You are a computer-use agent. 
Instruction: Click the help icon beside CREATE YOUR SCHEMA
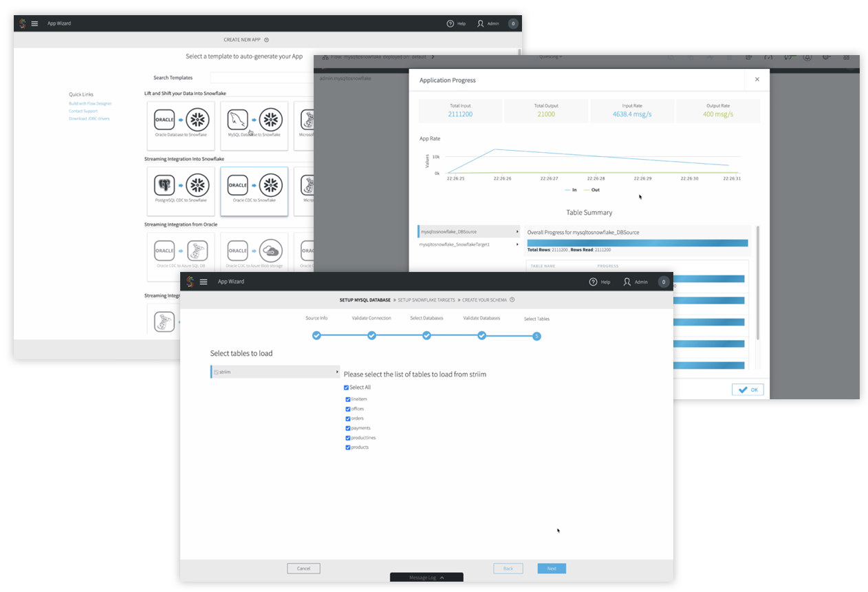coord(512,300)
